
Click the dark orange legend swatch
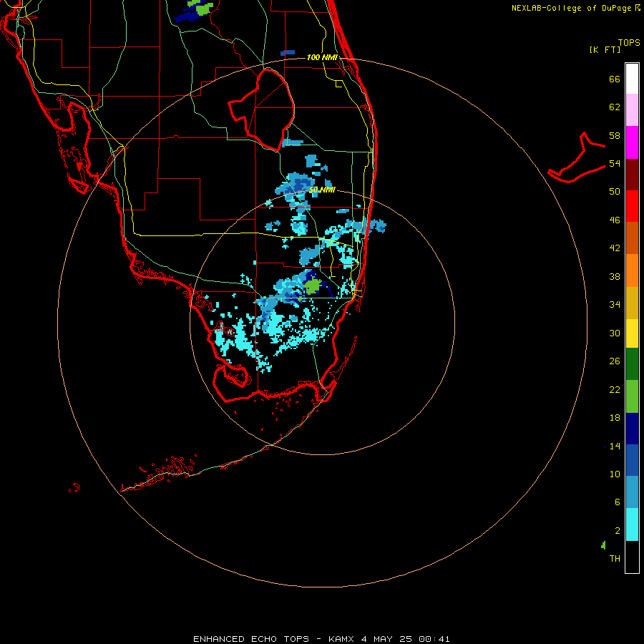click(x=632, y=238)
